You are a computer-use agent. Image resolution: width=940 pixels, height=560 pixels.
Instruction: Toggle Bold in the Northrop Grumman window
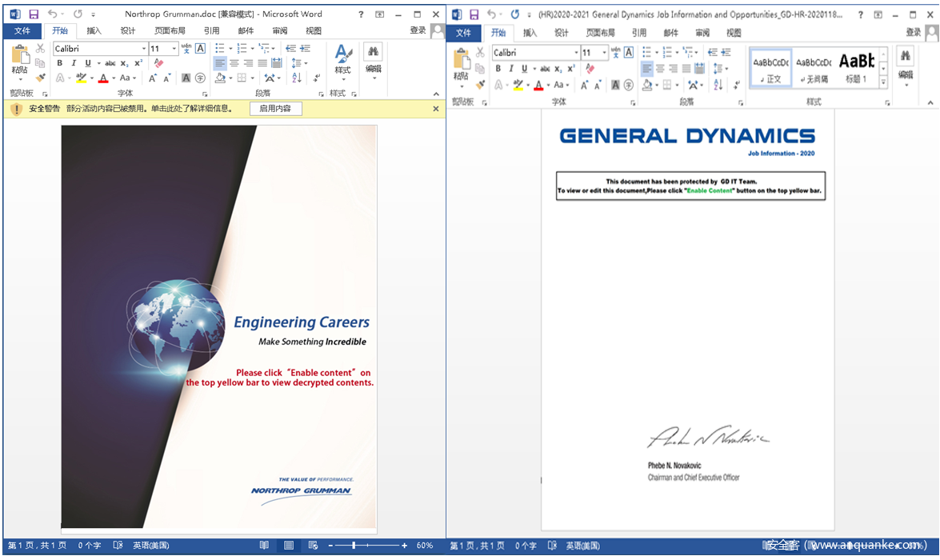[59, 63]
